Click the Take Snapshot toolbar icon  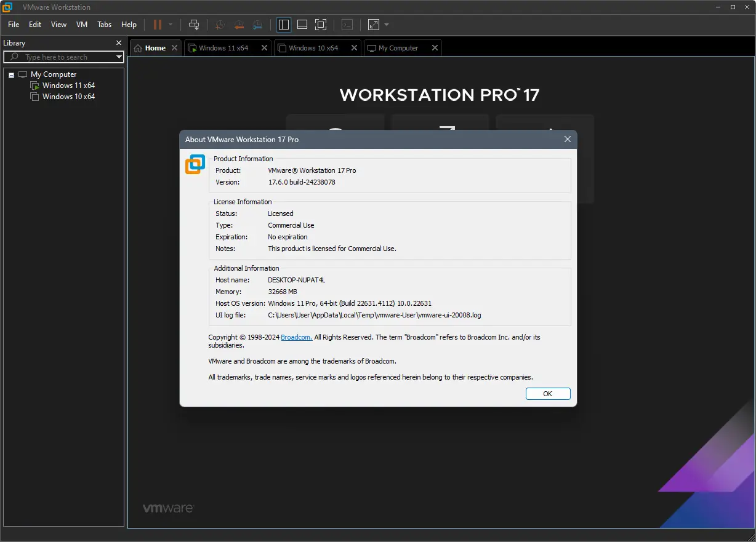point(220,25)
